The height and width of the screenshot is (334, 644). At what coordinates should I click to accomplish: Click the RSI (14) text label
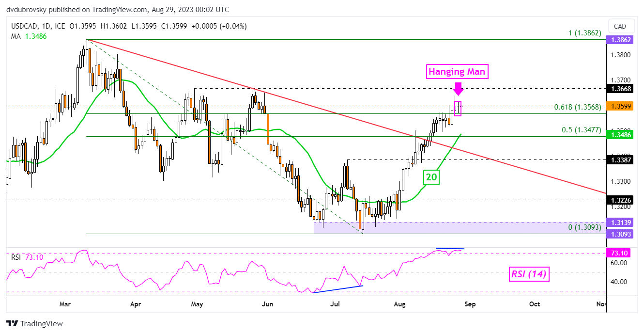[529, 274]
